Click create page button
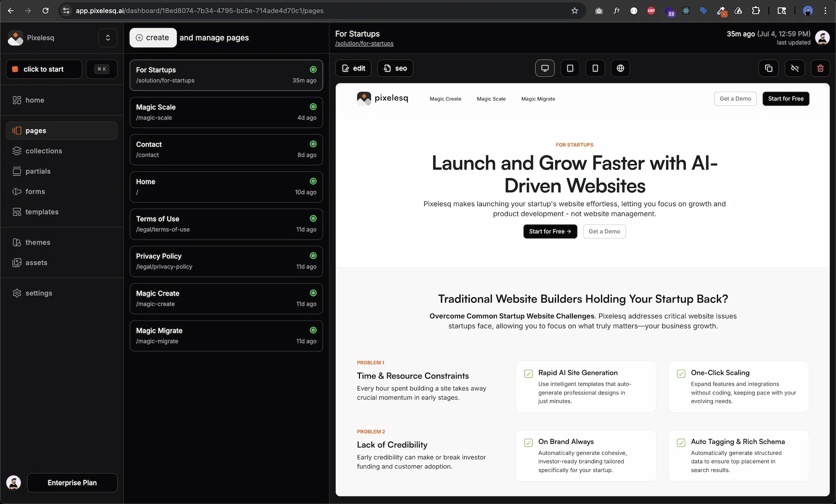Screen dimensions: 836x504 (x=153, y=38)
